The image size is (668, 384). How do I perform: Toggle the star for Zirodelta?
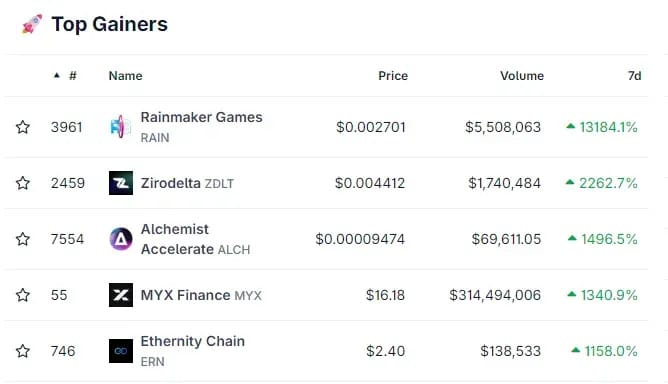(x=23, y=183)
